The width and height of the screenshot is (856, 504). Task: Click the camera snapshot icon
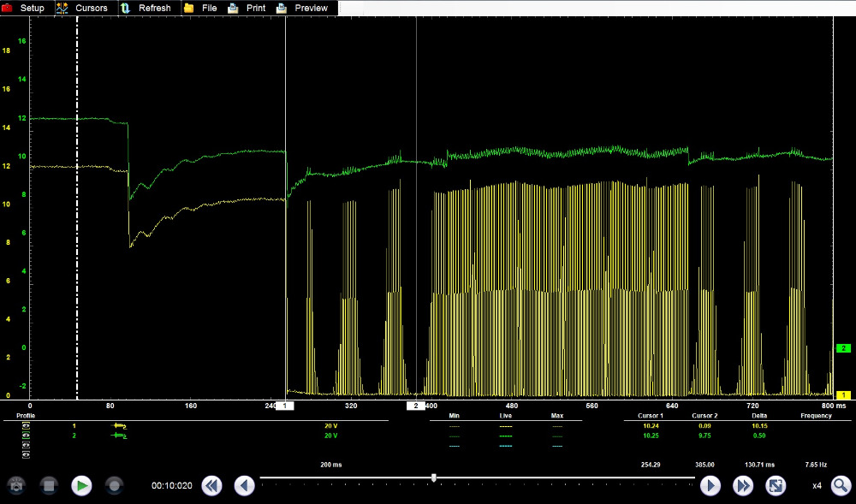(18, 485)
